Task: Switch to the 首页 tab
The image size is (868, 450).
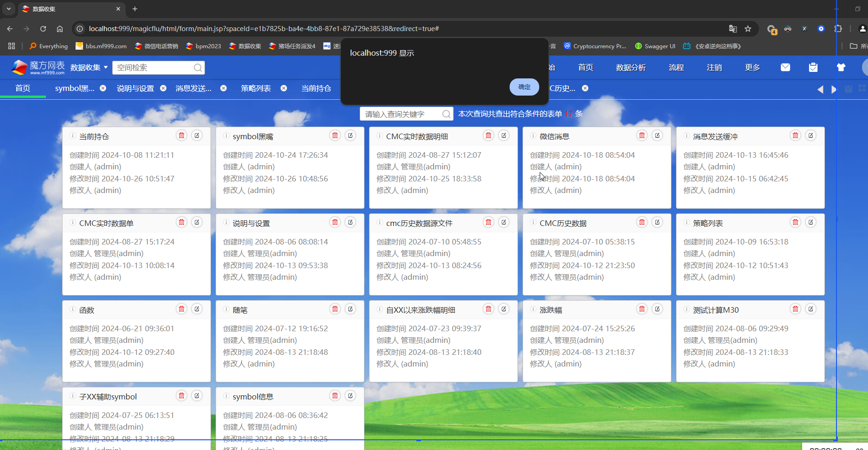Action: [x=23, y=88]
